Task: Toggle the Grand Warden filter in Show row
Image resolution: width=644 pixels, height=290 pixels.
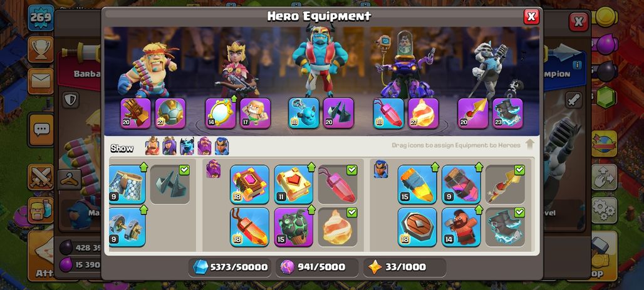Action: click(x=204, y=146)
